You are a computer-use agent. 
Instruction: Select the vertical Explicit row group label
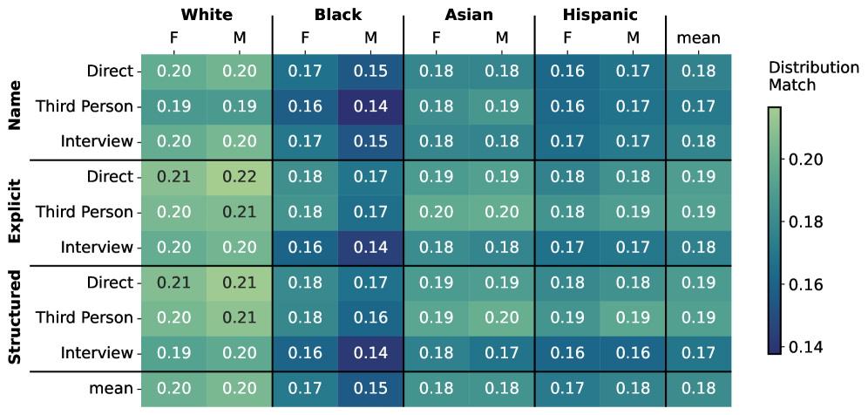pos(15,212)
